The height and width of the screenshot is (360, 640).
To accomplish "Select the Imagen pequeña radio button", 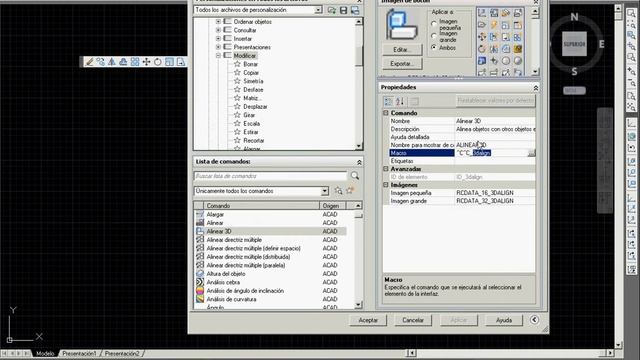I will [434, 24].
